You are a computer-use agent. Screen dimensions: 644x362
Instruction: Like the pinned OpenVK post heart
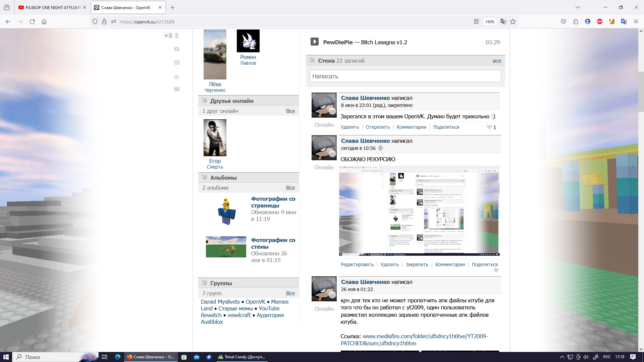[489, 127]
